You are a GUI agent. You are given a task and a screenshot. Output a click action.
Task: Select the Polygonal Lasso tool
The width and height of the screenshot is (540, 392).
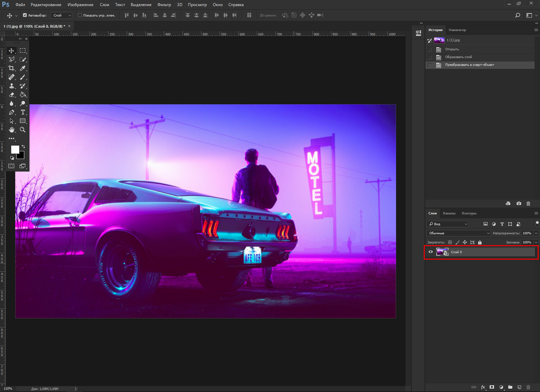[x=12, y=59]
